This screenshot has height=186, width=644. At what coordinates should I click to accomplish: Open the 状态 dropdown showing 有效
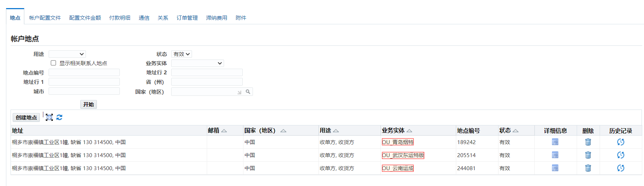coord(181,54)
